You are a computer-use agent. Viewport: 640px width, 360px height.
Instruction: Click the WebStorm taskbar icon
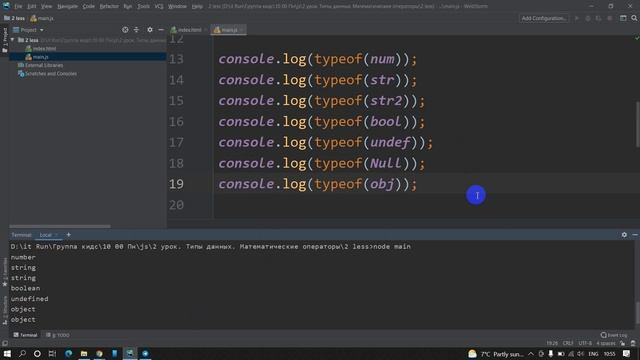click(x=130, y=354)
